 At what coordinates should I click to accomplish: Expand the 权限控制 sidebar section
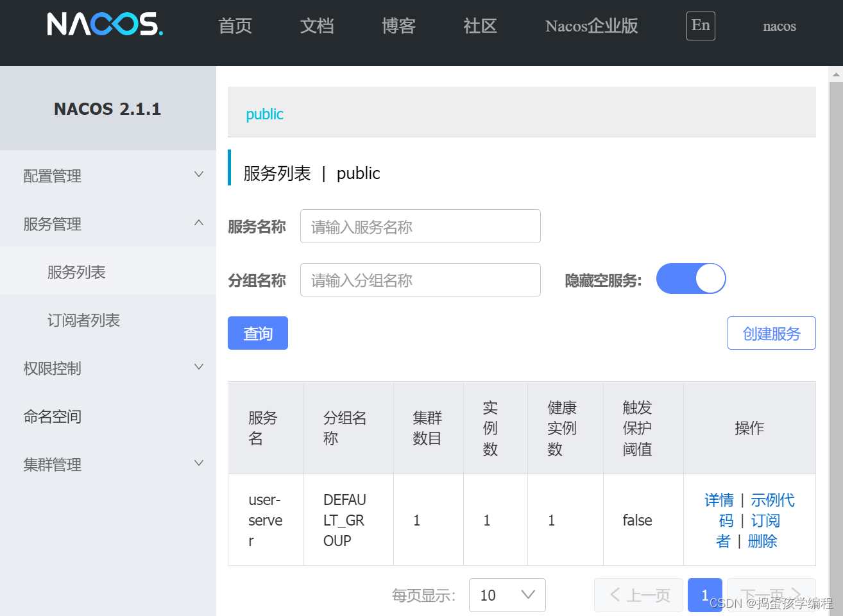coord(108,368)
